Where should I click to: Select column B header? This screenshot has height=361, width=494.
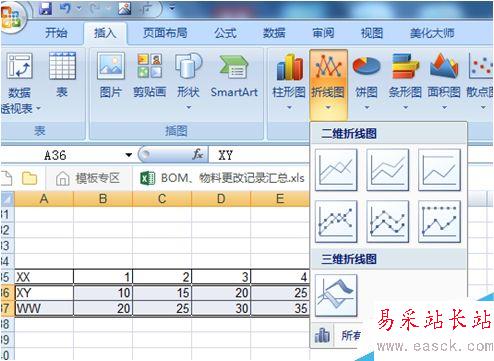(x=103, y=199)
